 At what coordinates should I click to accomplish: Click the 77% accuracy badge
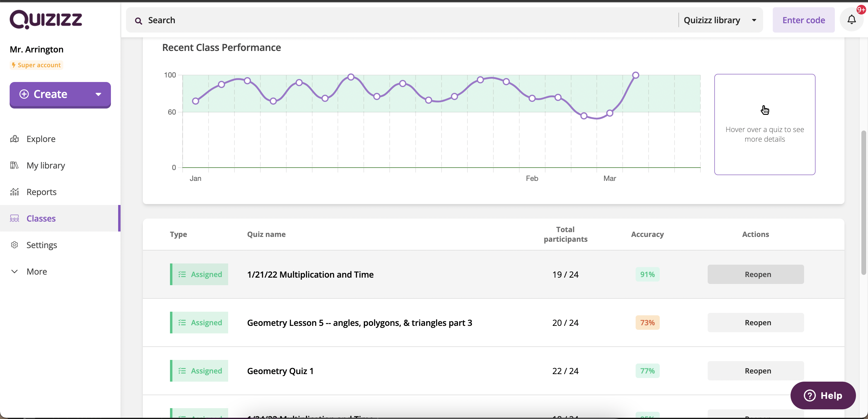tap(647, 371)
